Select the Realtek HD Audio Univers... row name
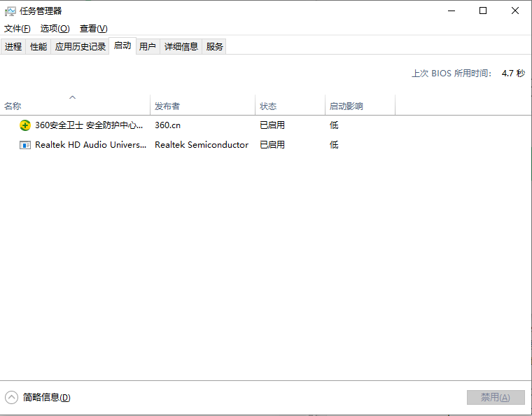Viewport: 532px width, 416px height. [90, 145]
